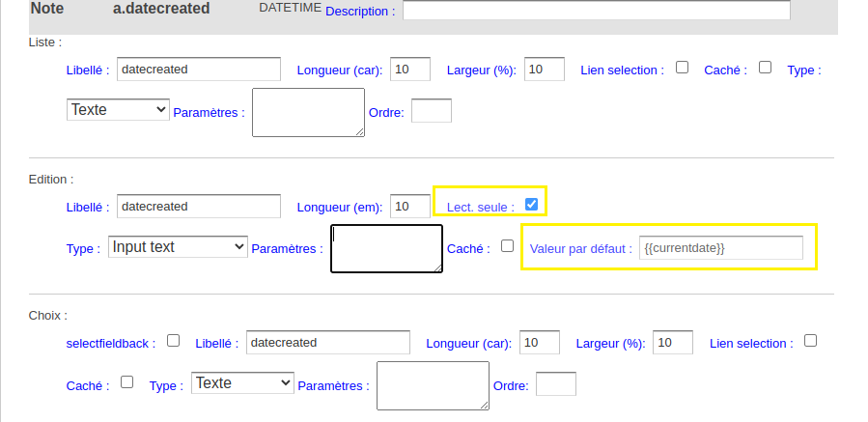
Task: Select the Liste Ordre input box
Action: point(432,111)
